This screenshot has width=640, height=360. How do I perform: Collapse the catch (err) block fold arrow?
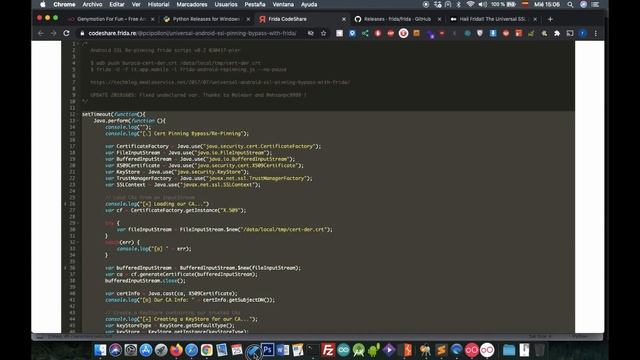point(78,242)
